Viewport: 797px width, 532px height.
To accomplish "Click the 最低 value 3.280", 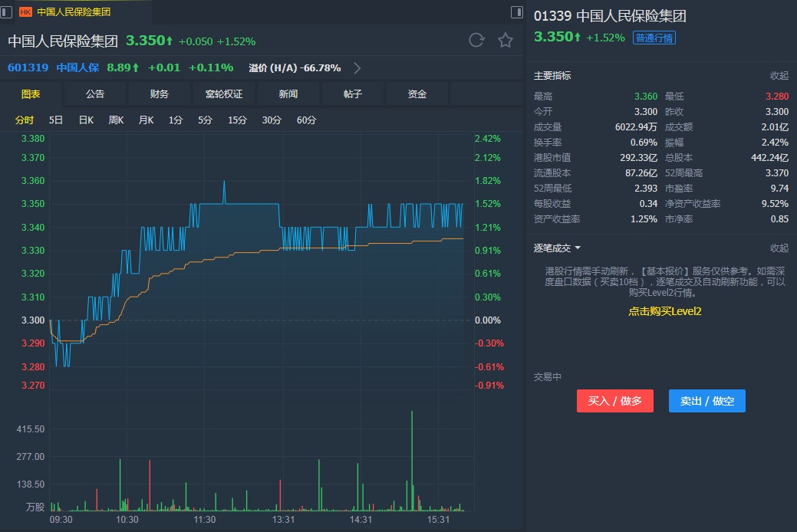I will [776, 97].
